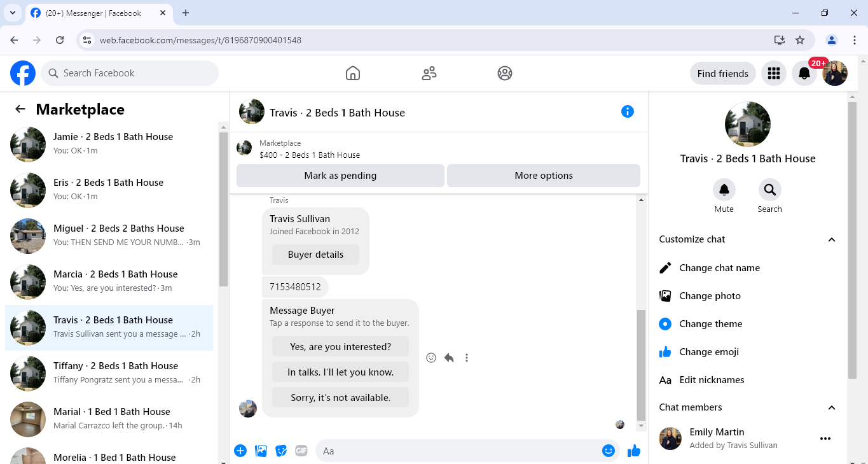Choose a sticker icon in composer
The image size is (868, 464).
tap(281, 451)
